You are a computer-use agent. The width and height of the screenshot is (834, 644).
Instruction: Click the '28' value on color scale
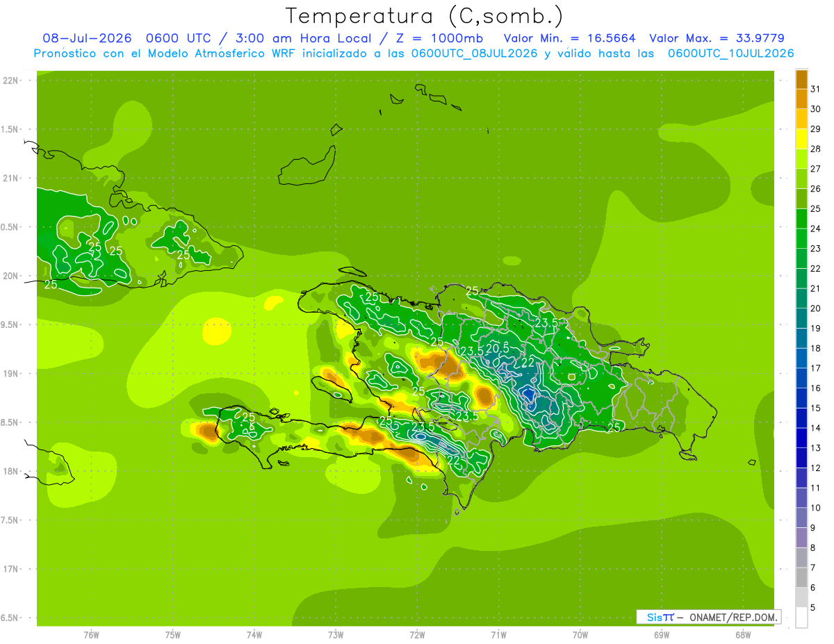tap(816, 149)
